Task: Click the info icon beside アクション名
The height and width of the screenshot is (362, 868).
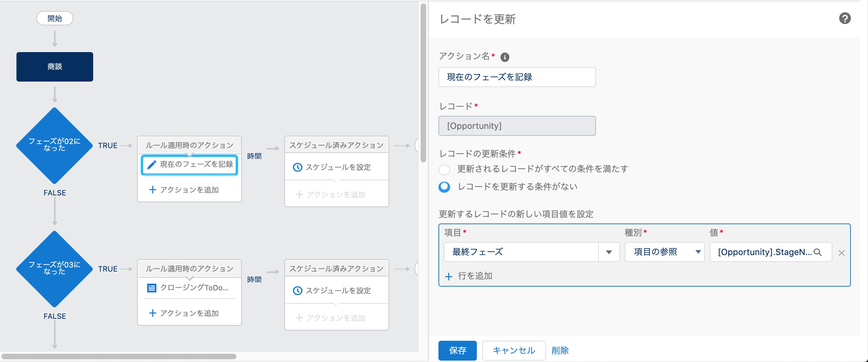Action: pyautogui.click(x=505, y=57)
